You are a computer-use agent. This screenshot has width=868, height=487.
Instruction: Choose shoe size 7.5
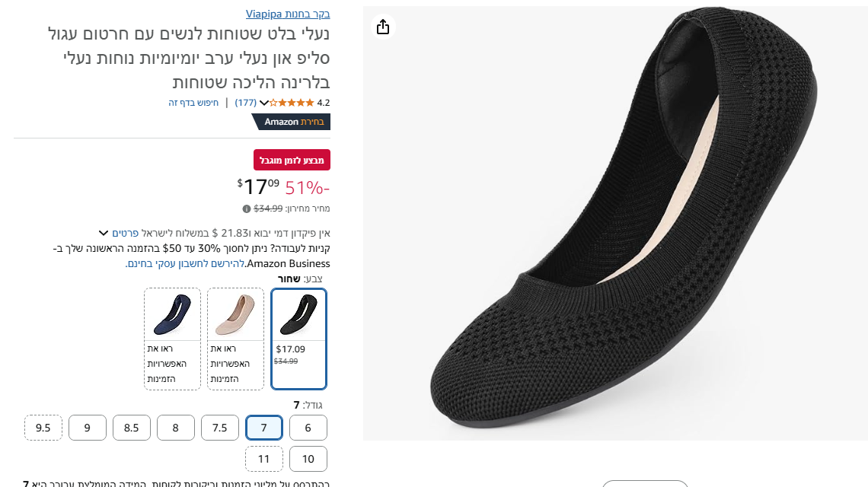coord(220,428)
